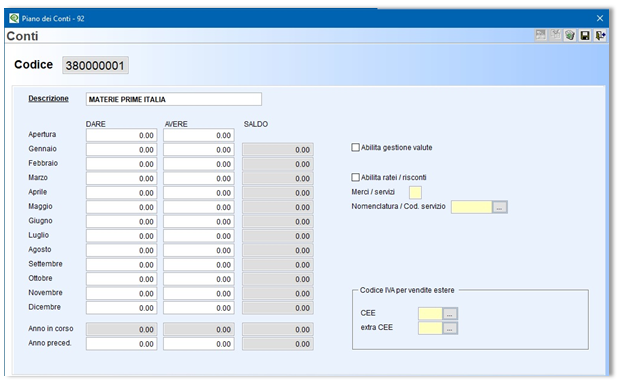Viewport: 621px width, 384px height.
Task: Click the Gennaio AVERE field
Action: [198, 150]
